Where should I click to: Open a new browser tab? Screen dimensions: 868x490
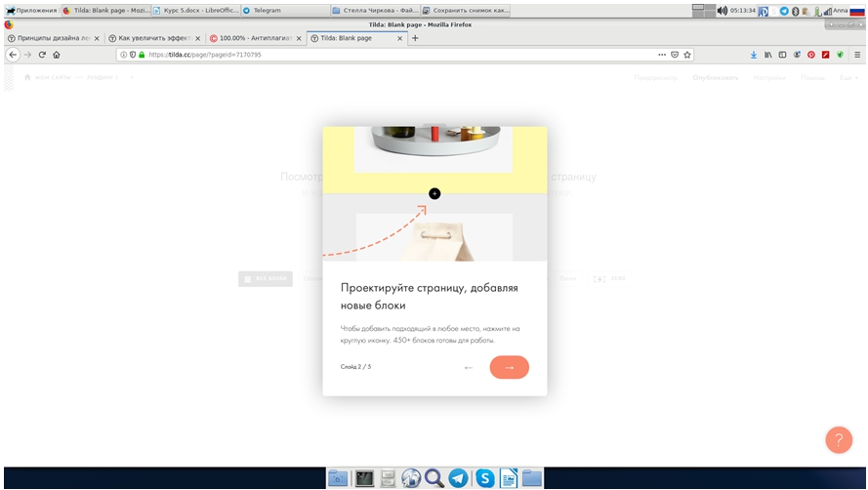click(x=415, y=38)
